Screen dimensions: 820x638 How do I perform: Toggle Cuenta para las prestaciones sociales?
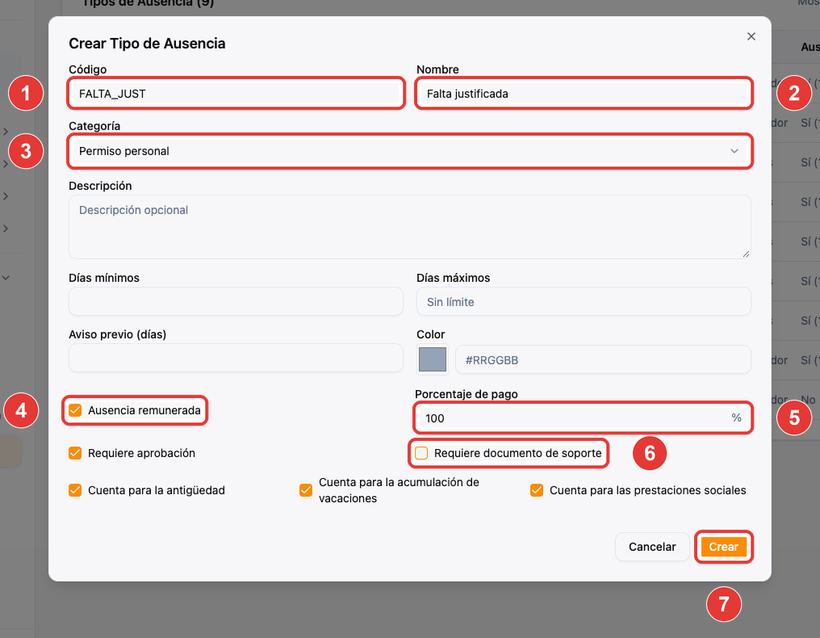click(x=537, y=490)
